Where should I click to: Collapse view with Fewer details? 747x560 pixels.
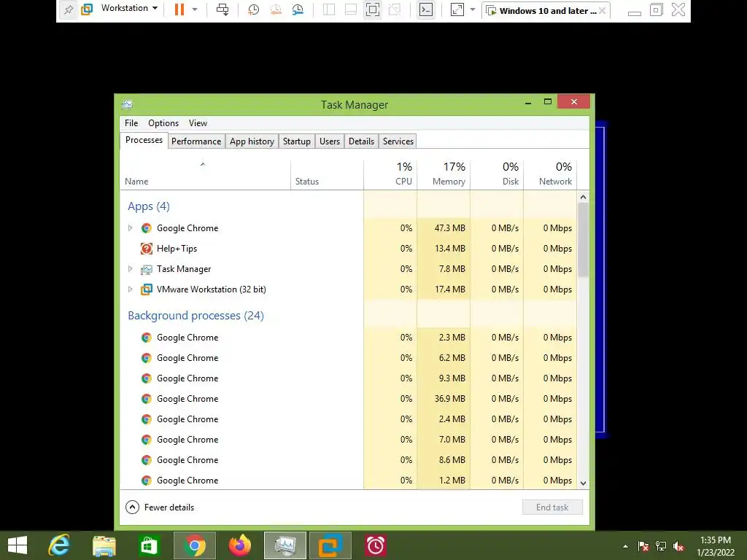click(160, 507)
